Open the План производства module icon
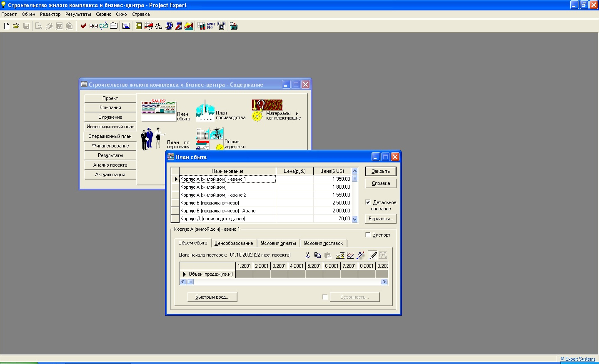 pyautogui.click(x=205, y=110)
